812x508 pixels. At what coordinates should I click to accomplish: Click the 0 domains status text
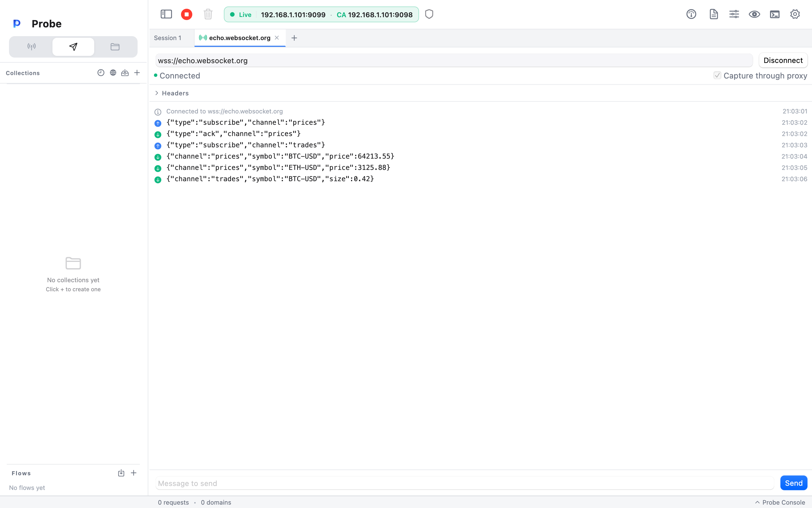pyautogui.click(x=216, y=502)
